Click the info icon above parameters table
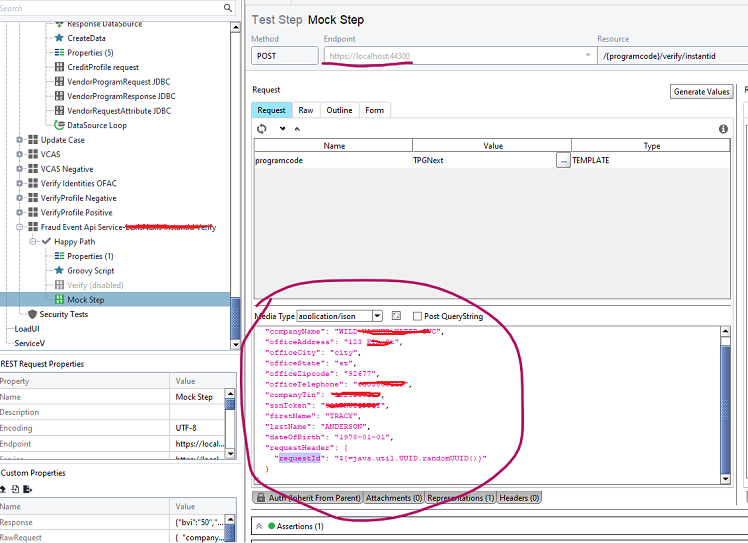Viewport: 748px width, 543px height. tap(723, 129)
